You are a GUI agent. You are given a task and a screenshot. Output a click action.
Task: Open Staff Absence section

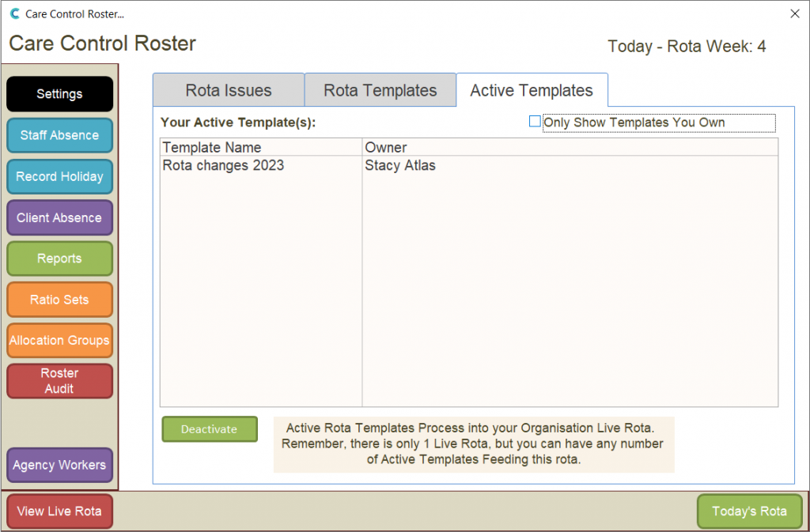point(59,135)
